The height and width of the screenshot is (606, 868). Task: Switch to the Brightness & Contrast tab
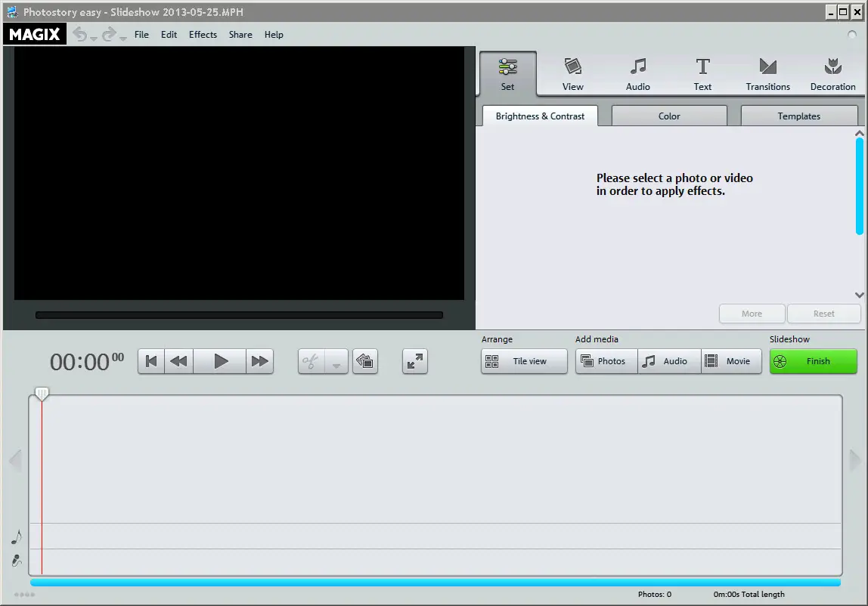tap(540, 116)
